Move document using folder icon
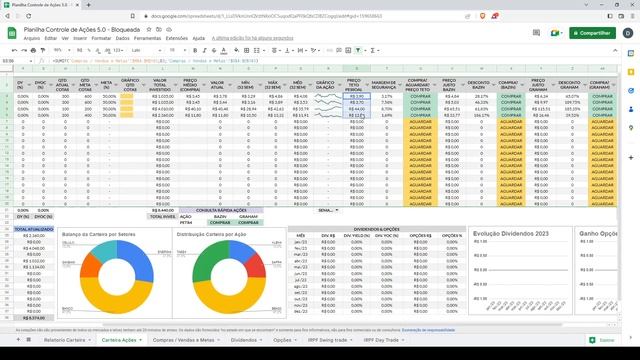This screenshot has width=640, height=360. (159, 29)
